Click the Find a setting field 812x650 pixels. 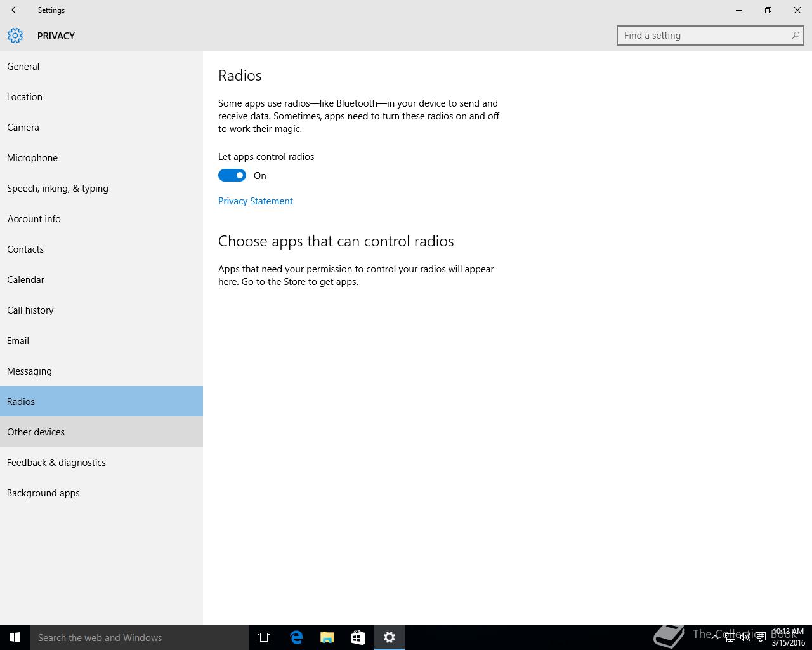[x=710, y=36]
